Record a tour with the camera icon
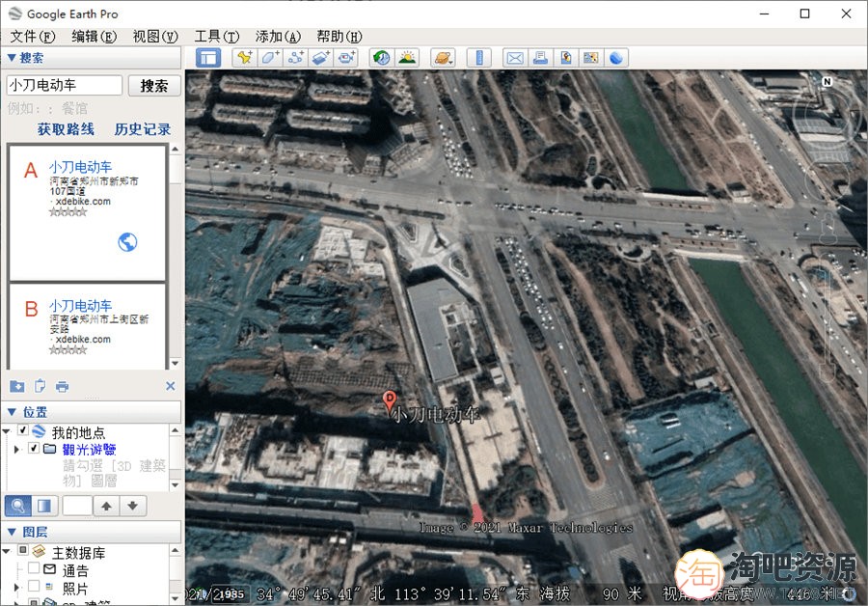This screenshot has width=868, height=606. 346,58
